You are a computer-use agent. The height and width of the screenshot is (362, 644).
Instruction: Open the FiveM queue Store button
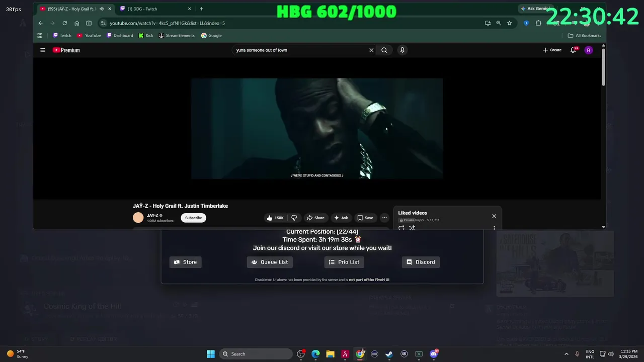click(185, 262)
